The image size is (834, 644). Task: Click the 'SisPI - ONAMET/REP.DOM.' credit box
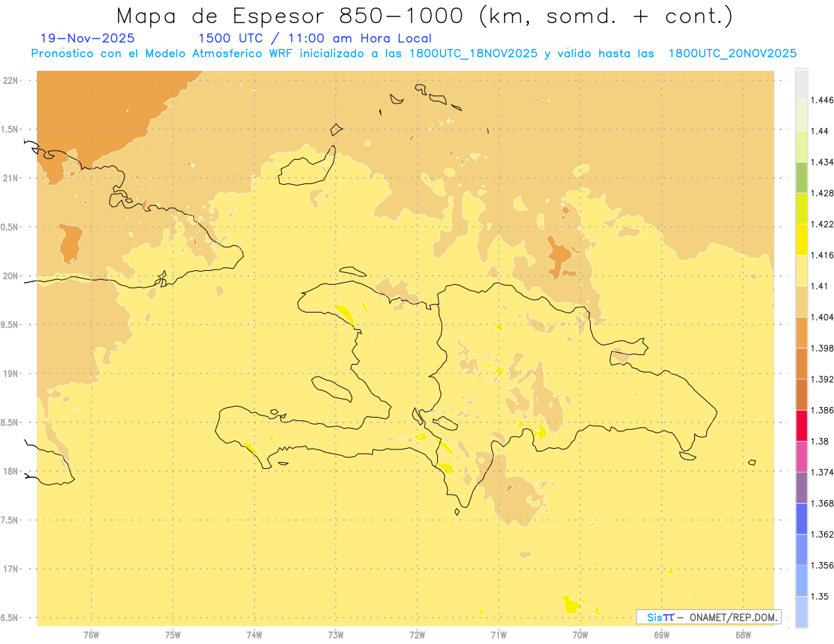click(709, 617)
